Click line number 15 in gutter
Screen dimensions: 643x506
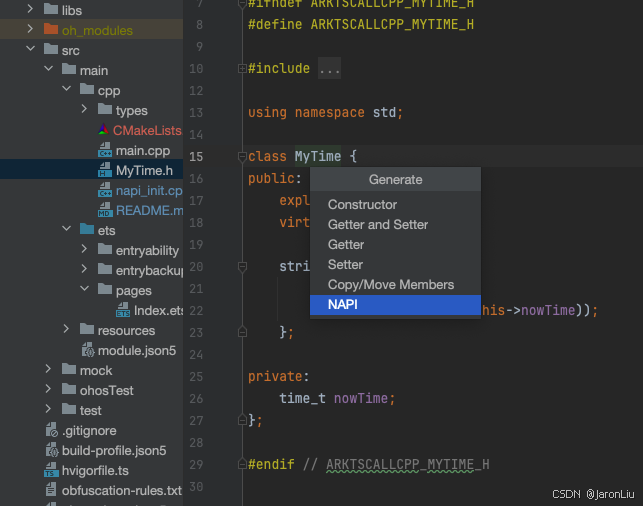tap(196, 157)
